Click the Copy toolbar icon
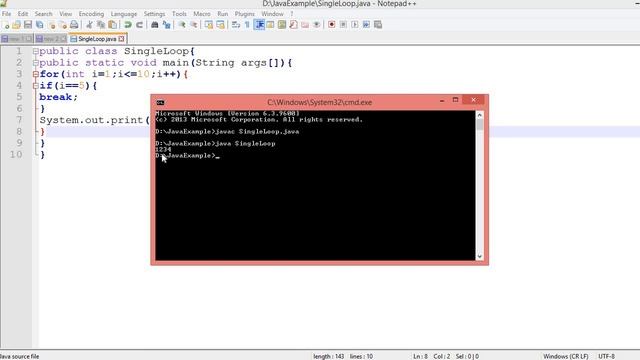The height and width of the screenshot is (360, 640). [101, 25]
